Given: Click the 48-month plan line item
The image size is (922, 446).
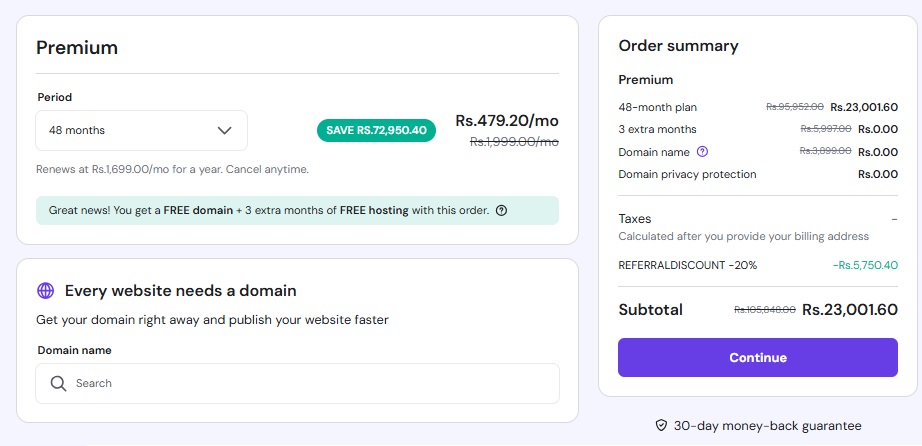Looking at the screenshot, I should tap(658, 107).
